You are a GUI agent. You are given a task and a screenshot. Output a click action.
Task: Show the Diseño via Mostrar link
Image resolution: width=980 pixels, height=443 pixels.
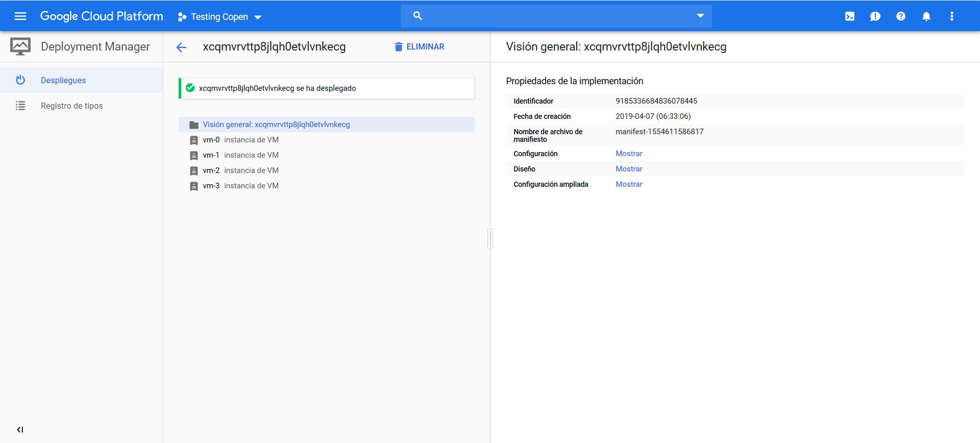click(629, 169)
